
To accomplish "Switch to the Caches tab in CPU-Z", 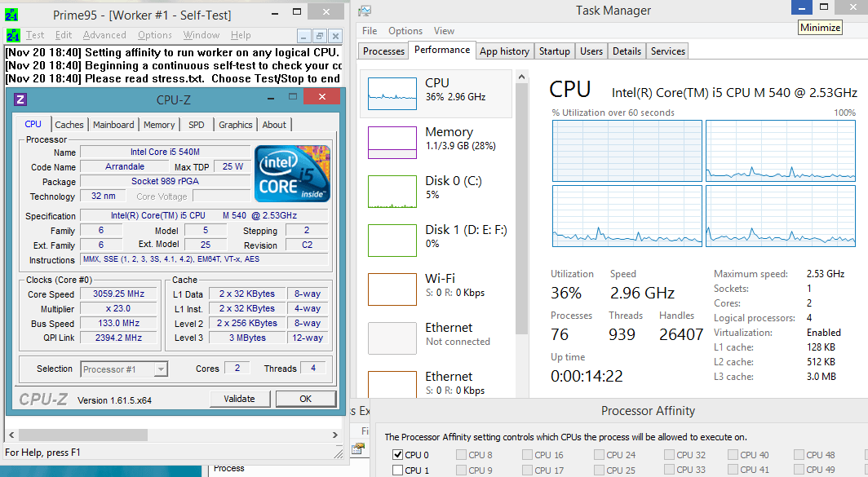I will click(x=69, y=125).
